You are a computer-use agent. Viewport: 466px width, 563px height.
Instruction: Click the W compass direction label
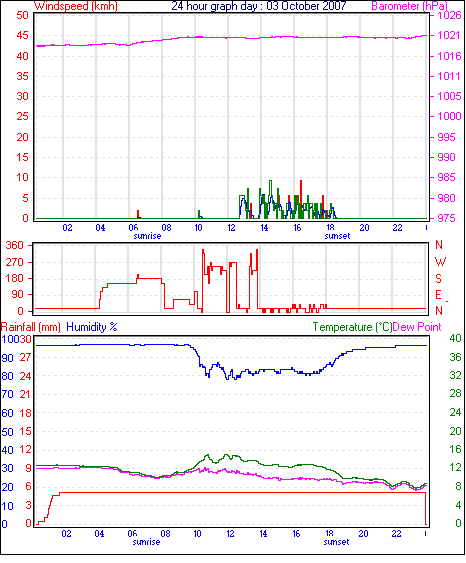pos(440,262)
